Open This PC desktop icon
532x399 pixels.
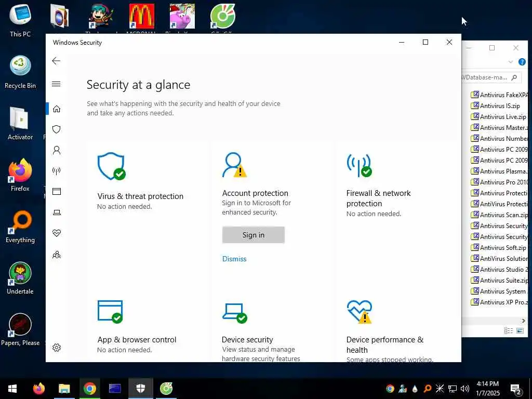[20, 20]
